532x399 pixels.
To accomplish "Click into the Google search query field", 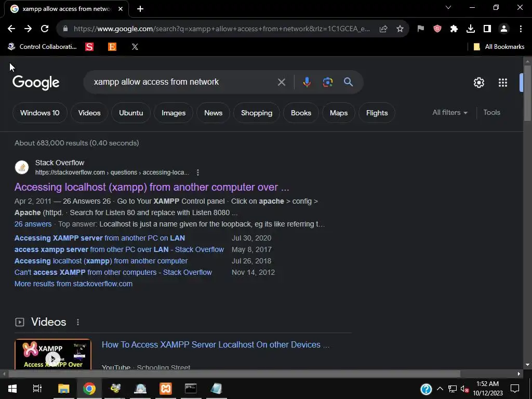I will tap(183, 82).
